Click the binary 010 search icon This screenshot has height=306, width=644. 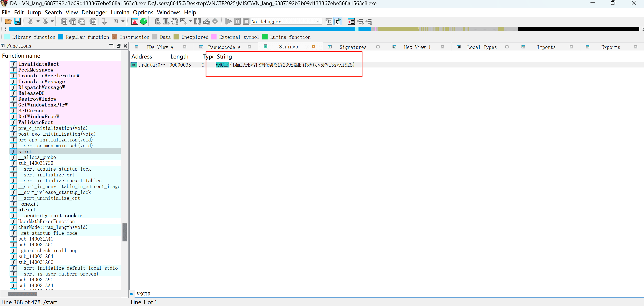tap(82, 22)
